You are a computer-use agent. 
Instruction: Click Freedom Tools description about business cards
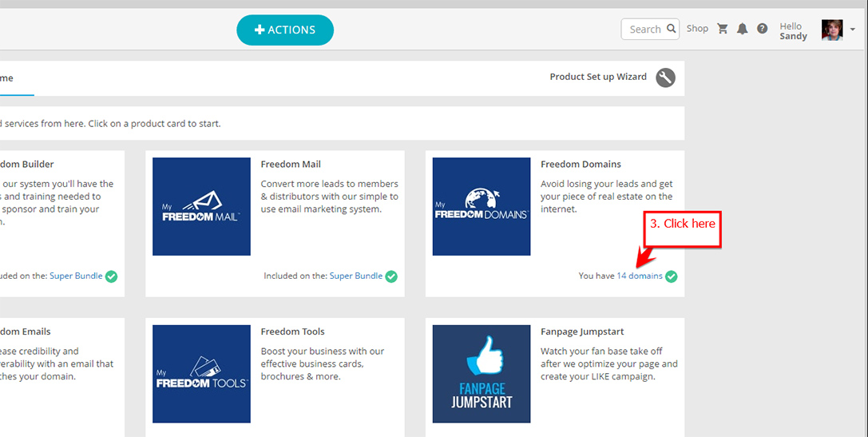[x=322, y=364]
